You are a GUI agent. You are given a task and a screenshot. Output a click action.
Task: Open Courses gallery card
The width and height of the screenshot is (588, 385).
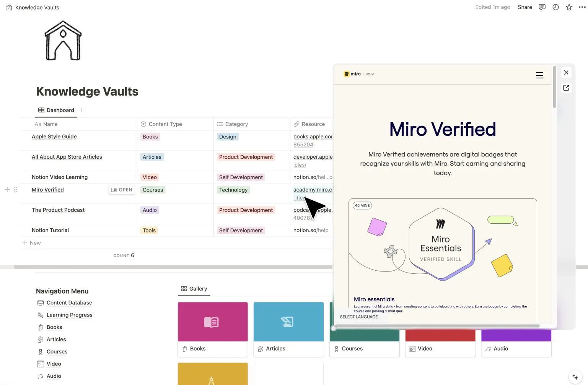tap(365, 343)
